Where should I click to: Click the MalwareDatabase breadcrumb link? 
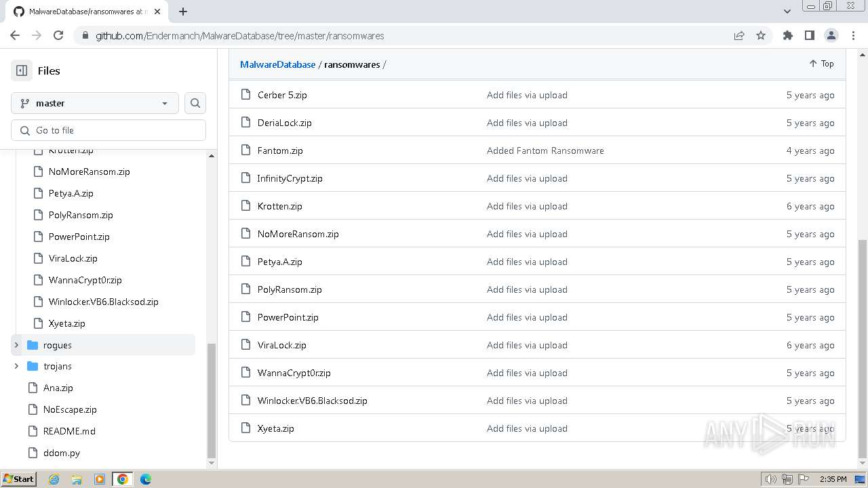click(278, 64)
